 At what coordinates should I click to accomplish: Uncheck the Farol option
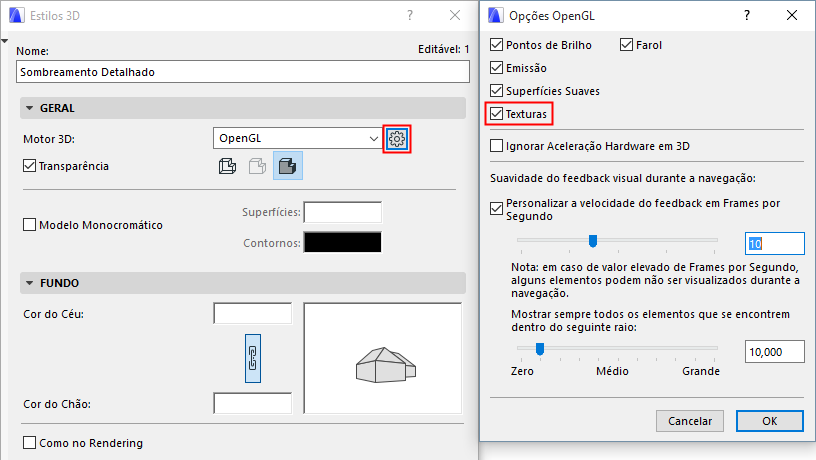pos(627,45)
